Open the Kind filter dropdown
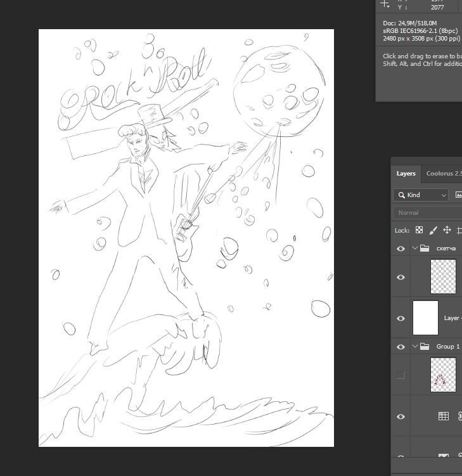Viewport: 462px width, 476px height. pos(421,195)
